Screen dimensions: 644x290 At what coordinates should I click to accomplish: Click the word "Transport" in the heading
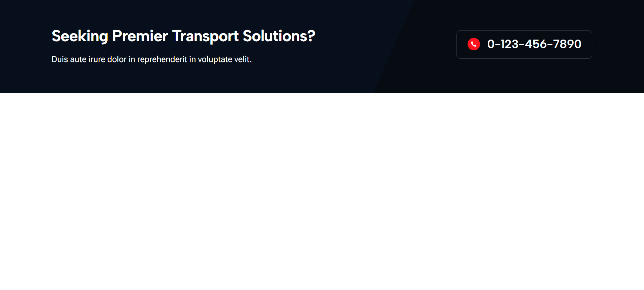[205, 36]
